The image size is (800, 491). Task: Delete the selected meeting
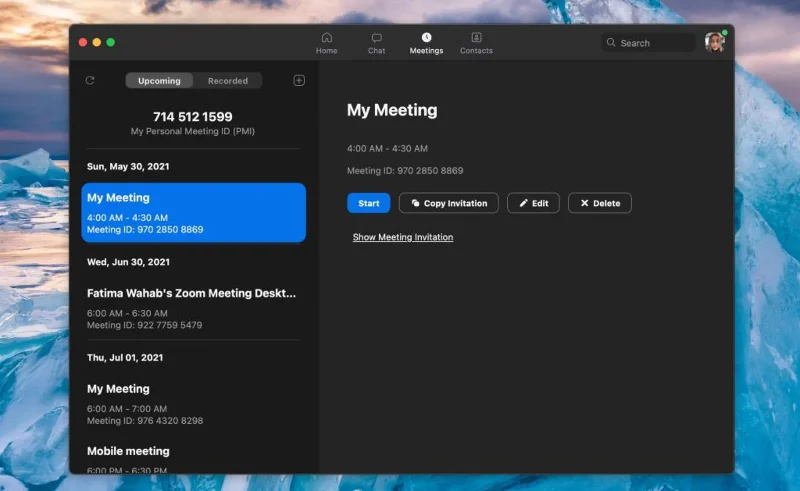click(x=599, y=203)
